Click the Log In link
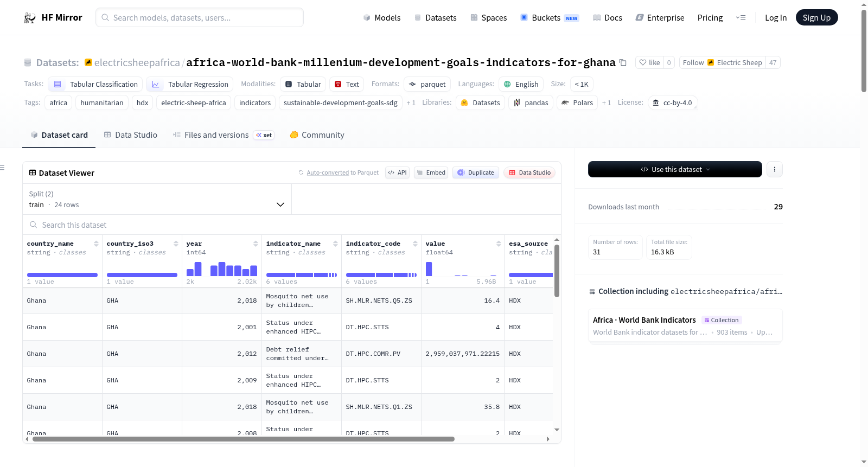Viewport: 868px width, 467px height. pyautogui.click(x=775, y=18)
